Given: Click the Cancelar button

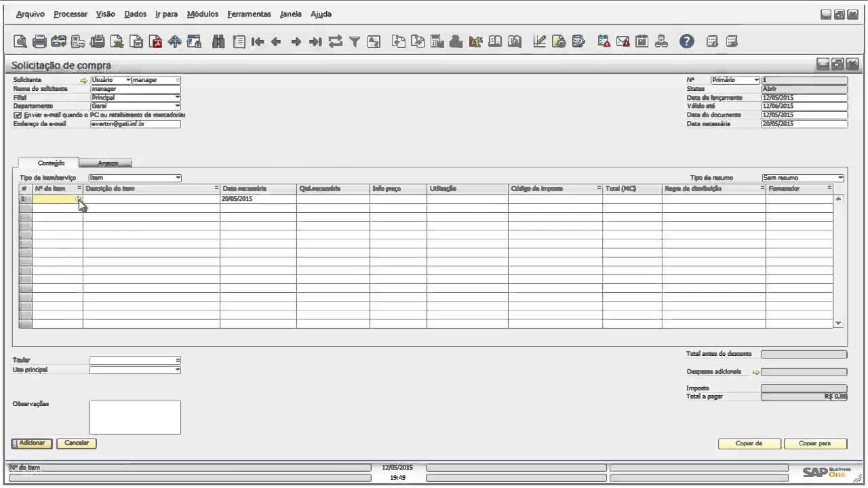Looking at the screenshot, I should click(77, 443).
